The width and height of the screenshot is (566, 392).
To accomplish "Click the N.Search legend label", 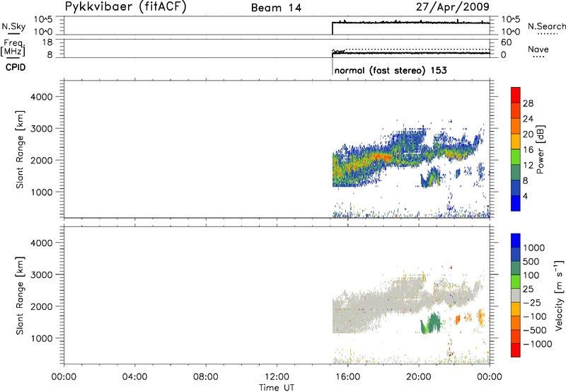I will click(546, 26).
